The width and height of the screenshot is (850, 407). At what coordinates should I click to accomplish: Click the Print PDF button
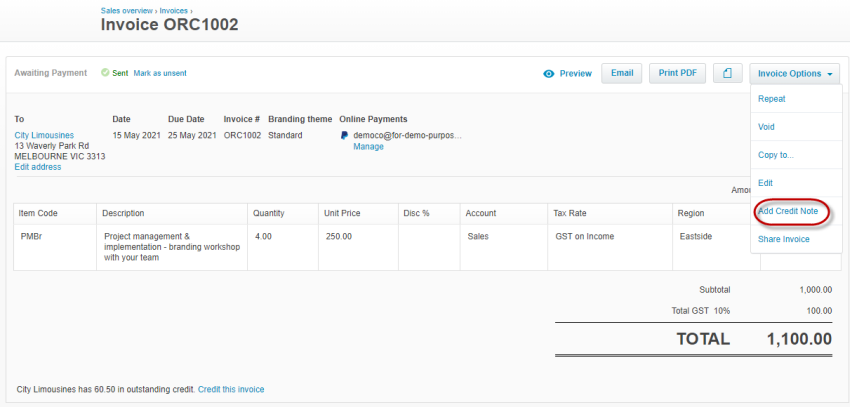pos(677,73)
